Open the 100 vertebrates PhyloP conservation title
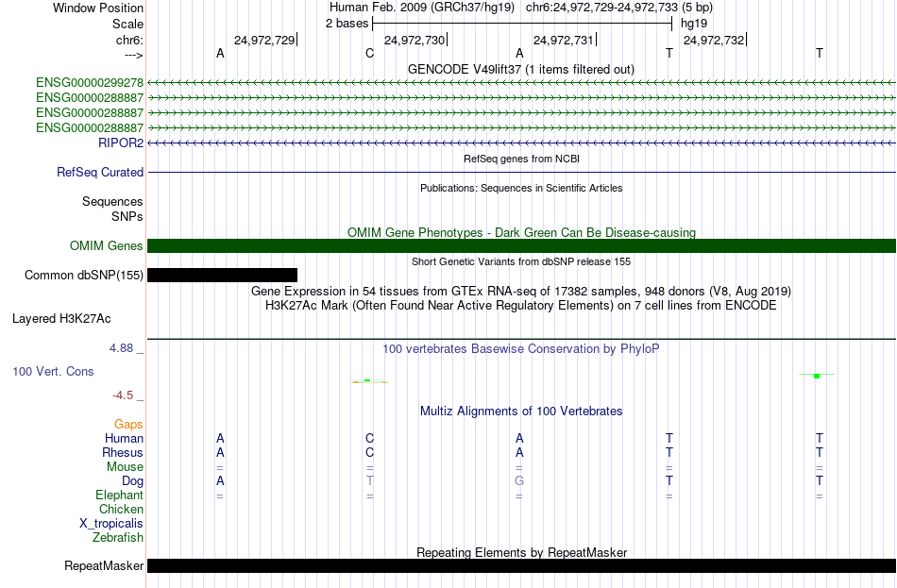This screenshot has width=897, height=588. point(521,349)
